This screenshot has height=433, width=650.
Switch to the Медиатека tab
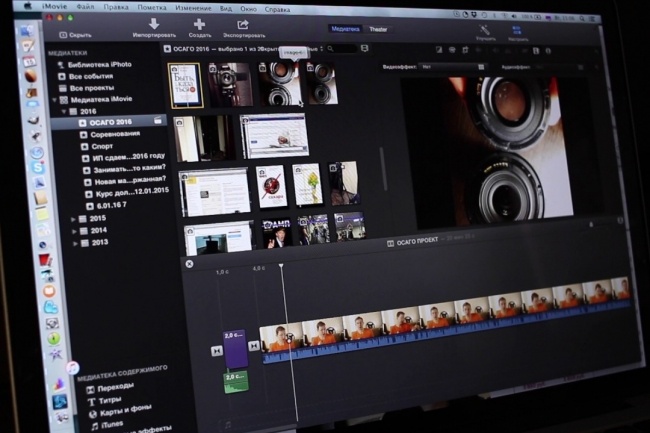point(345,29)
